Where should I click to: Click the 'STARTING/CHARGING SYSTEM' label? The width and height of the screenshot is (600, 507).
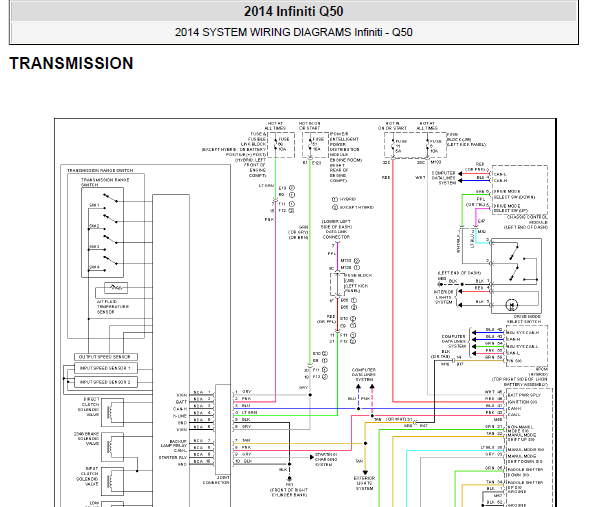(x=326, y=460)
